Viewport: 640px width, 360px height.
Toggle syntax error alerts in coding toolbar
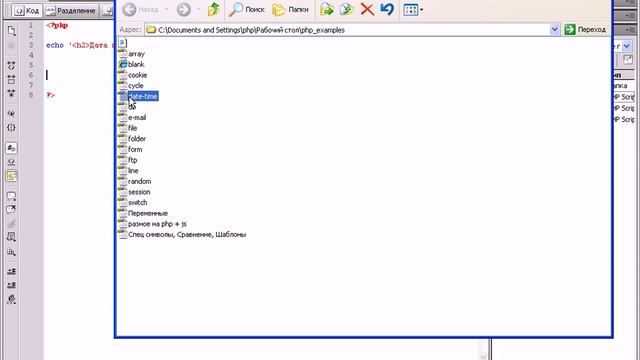11,176
